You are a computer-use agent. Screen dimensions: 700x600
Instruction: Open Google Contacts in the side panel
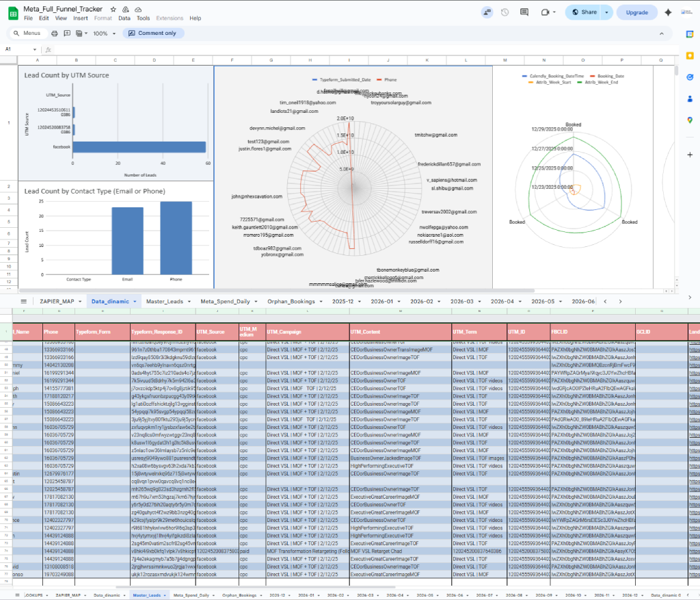click(x=690, y=97)
